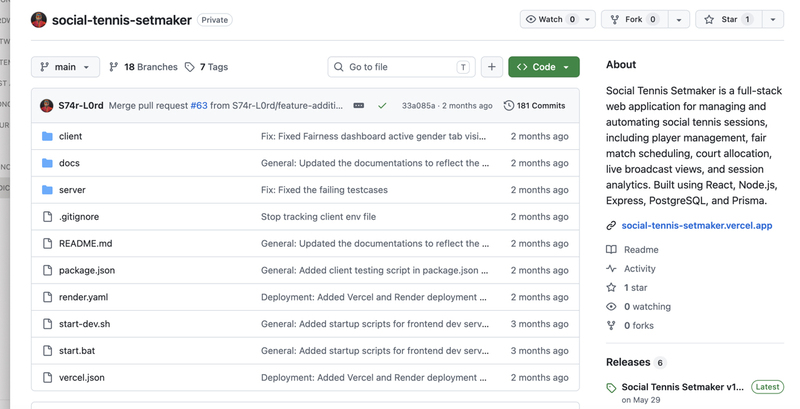Open the start-dev.sh file

(84, 324)
